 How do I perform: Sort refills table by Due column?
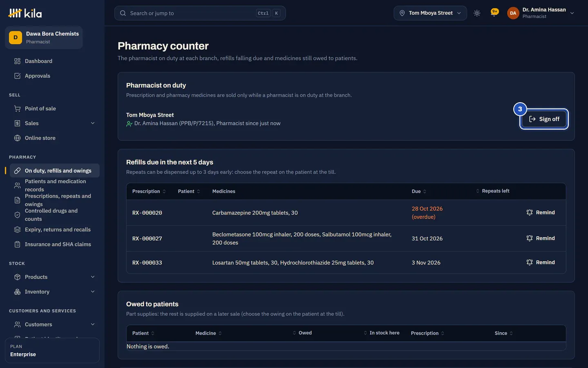[x=419, y=191]
